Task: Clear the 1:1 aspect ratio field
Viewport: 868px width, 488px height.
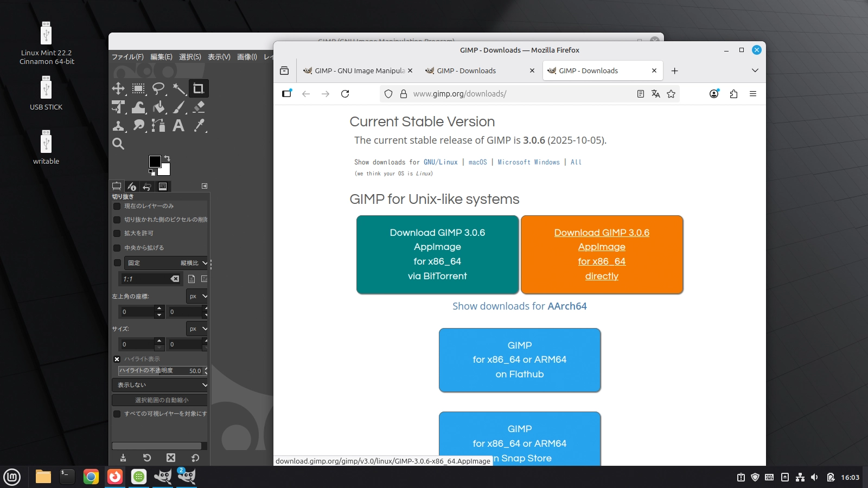Action: [x=175, y=279]
